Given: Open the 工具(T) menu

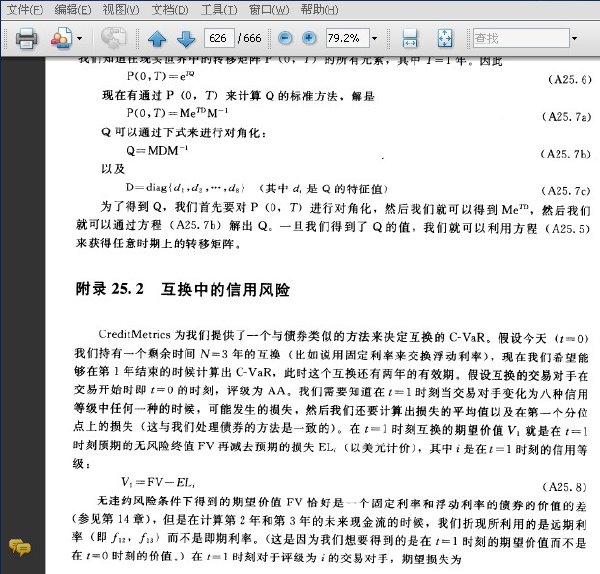Looking at the screenshot, I should click(219, 9).
